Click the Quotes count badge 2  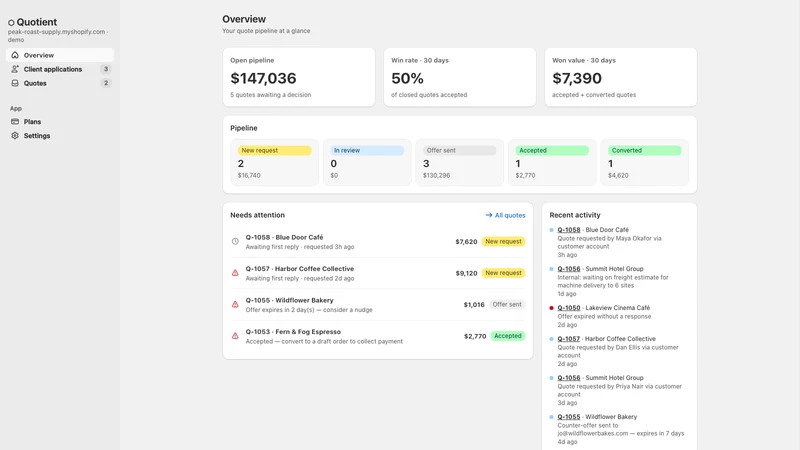point(106,83)
